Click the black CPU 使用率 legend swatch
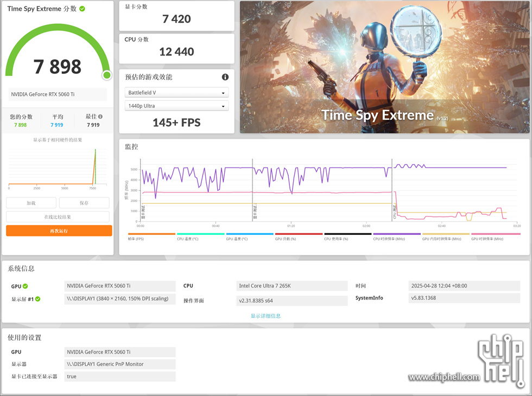This screenshot has width=532, height=396. coord(348,234)
